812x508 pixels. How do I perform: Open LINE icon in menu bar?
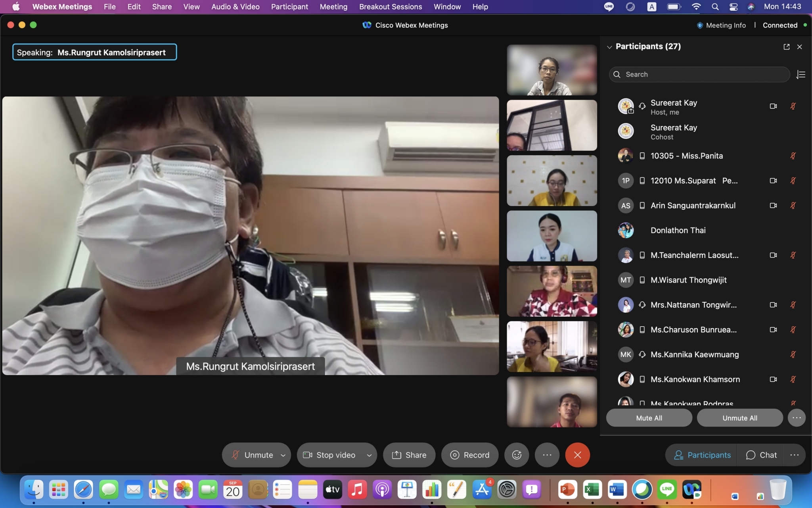point(609,7)
